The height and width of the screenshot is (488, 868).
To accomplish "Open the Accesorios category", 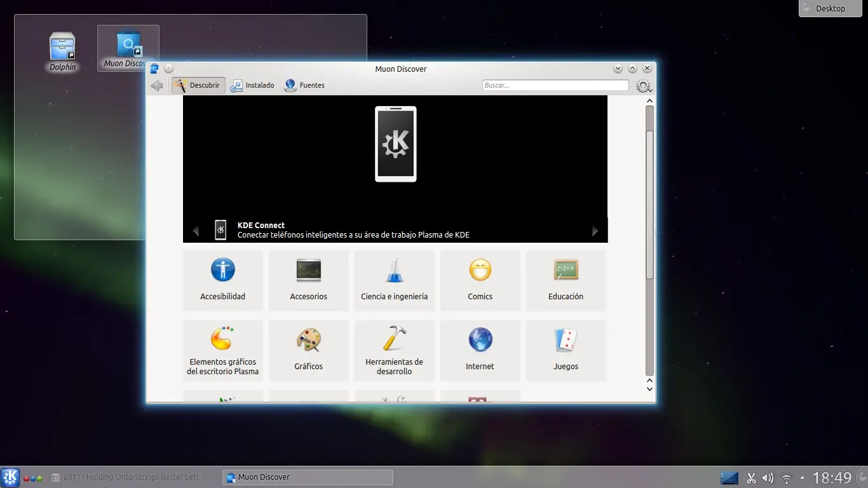I will 308,280.
